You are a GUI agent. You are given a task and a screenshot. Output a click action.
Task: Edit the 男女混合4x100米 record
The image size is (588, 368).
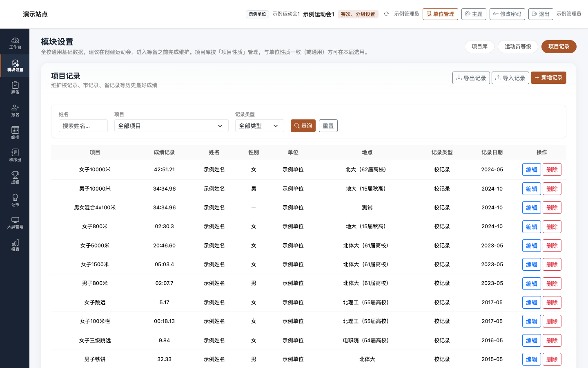[532, 208]
